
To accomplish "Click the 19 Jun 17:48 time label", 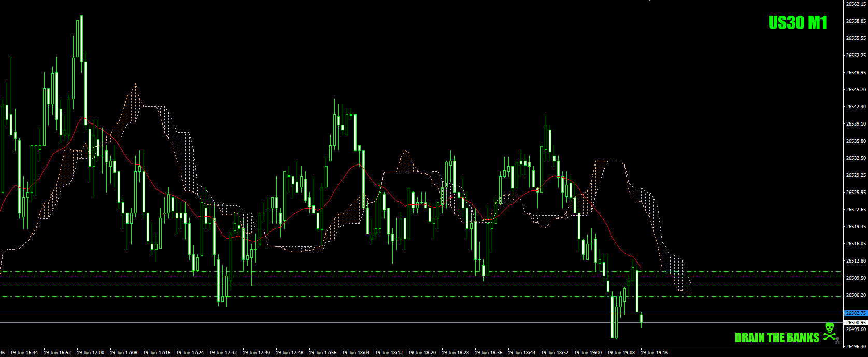I will pos(290,353).
